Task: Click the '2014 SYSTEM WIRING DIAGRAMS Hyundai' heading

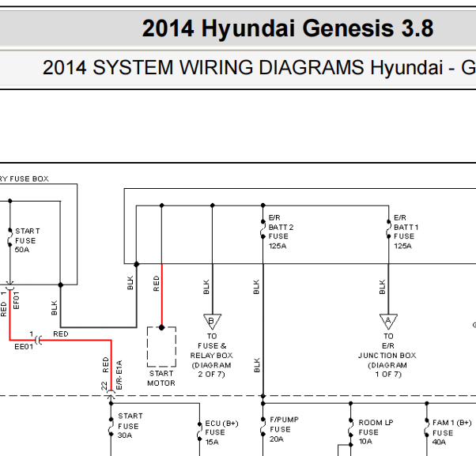Action: point(244,67)
